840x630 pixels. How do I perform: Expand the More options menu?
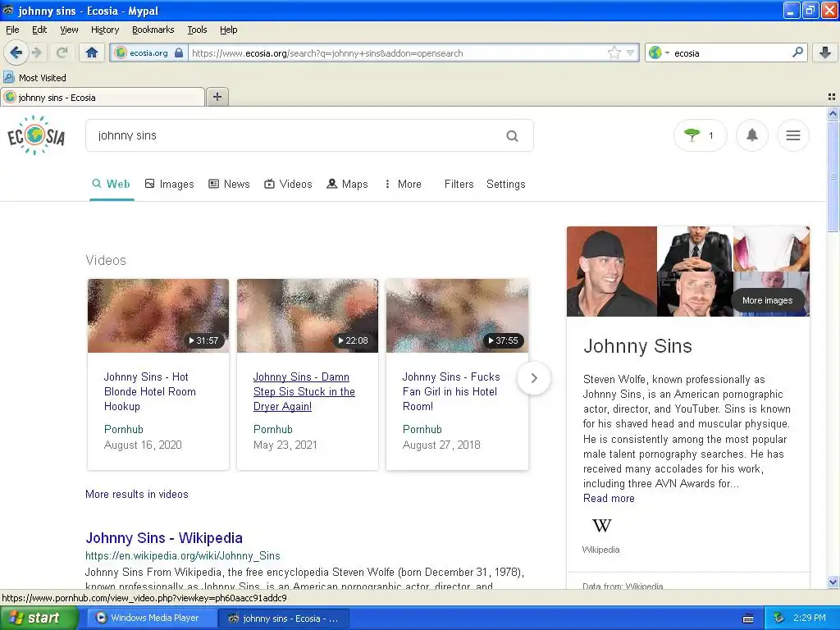point(403,185)
